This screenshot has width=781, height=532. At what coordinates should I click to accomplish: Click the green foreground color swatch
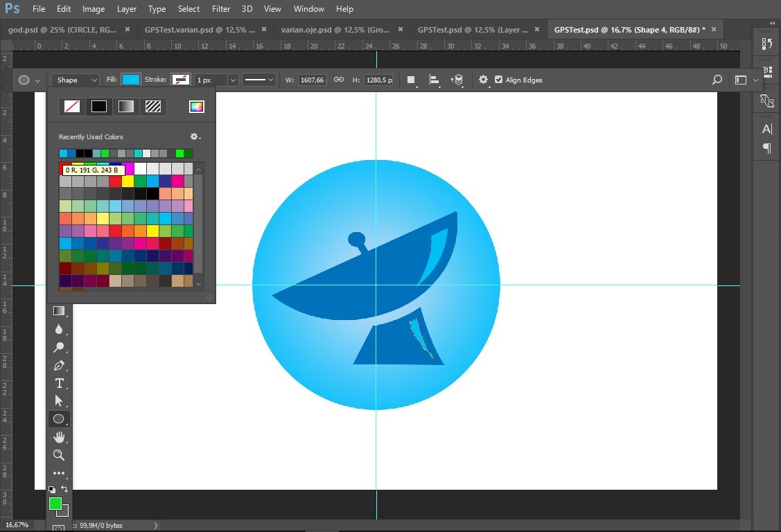coord(55,504)
